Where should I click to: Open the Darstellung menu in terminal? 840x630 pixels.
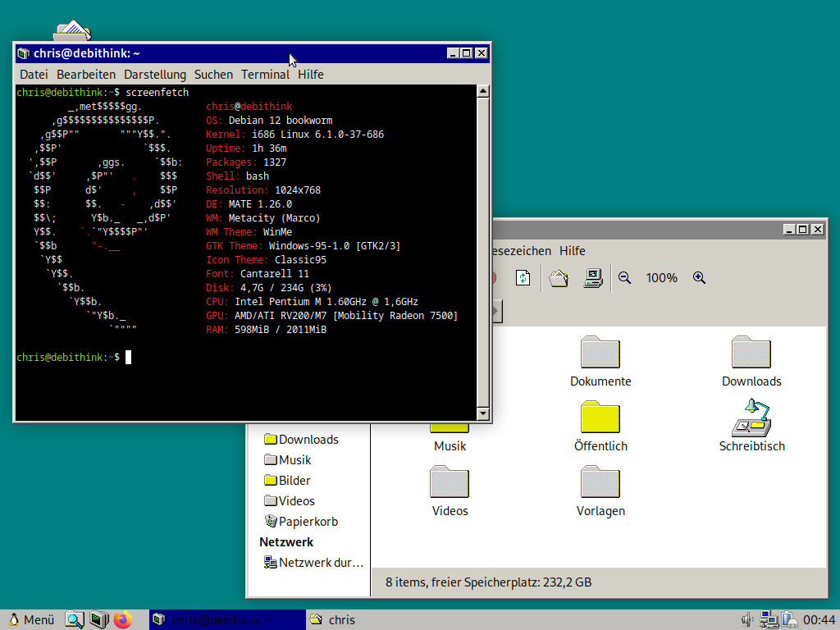(x=155, y=75)
